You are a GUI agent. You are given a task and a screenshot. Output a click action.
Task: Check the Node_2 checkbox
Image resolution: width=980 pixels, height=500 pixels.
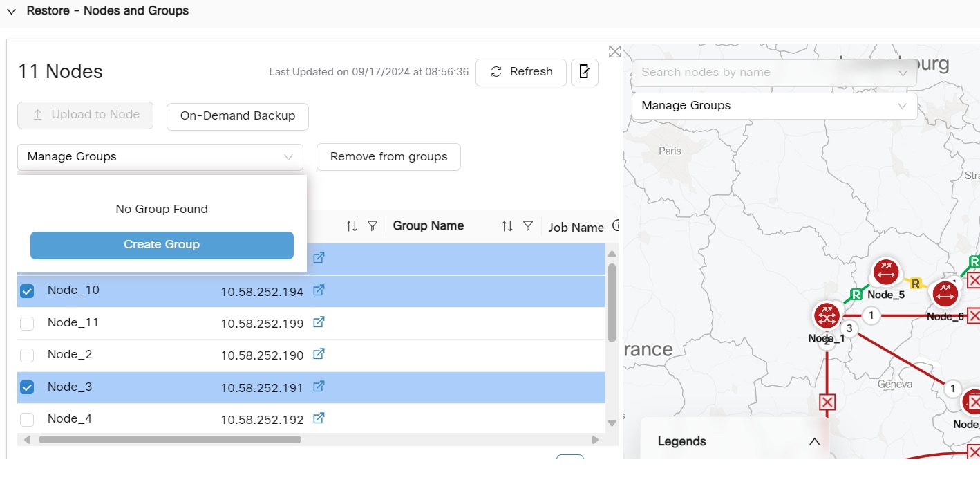27,355
